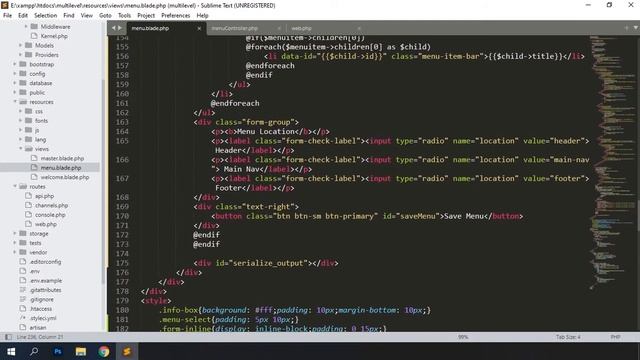Open Kernel.php in the sidebar
Viewport: 640px width, 360px height.
tap(54, 36)
